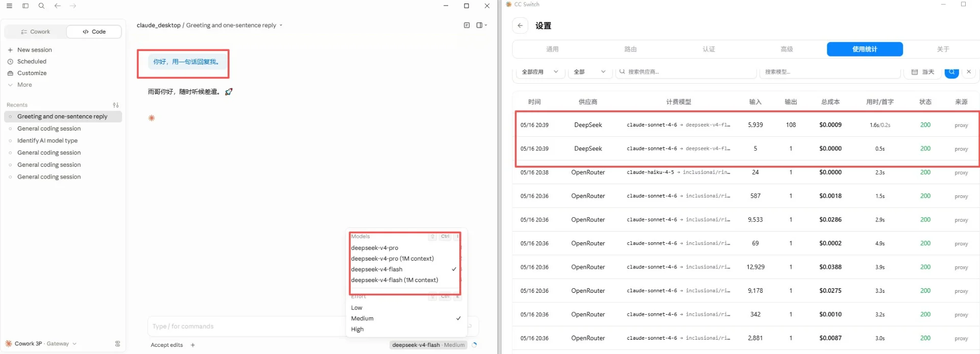
Task: Click the claude-haiku-4-5 model cell
Action: [678, 172]
